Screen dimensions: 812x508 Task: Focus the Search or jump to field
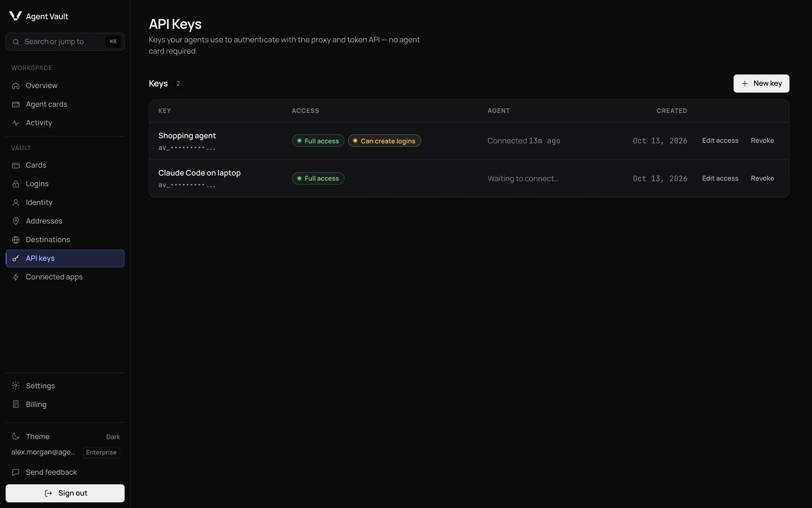[65, 42]
